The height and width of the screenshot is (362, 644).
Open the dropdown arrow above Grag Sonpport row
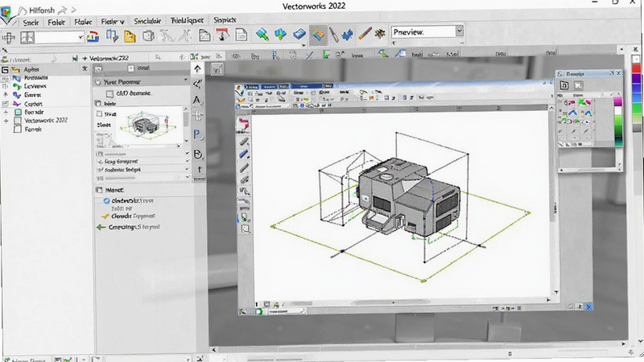pos(188,153)
